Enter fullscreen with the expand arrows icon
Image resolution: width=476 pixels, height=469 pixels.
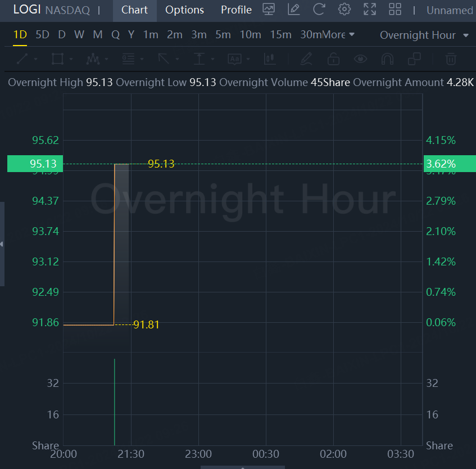point(370,10)
